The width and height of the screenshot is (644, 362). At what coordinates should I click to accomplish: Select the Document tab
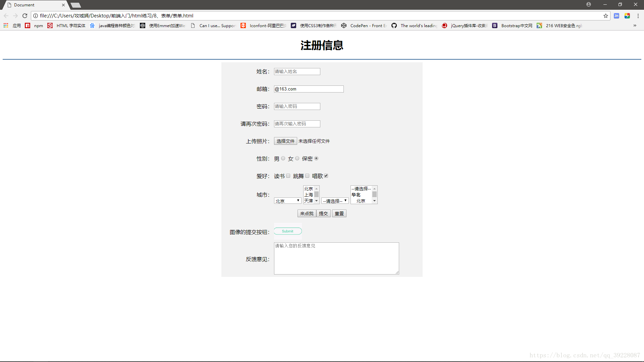click(35, 5)
